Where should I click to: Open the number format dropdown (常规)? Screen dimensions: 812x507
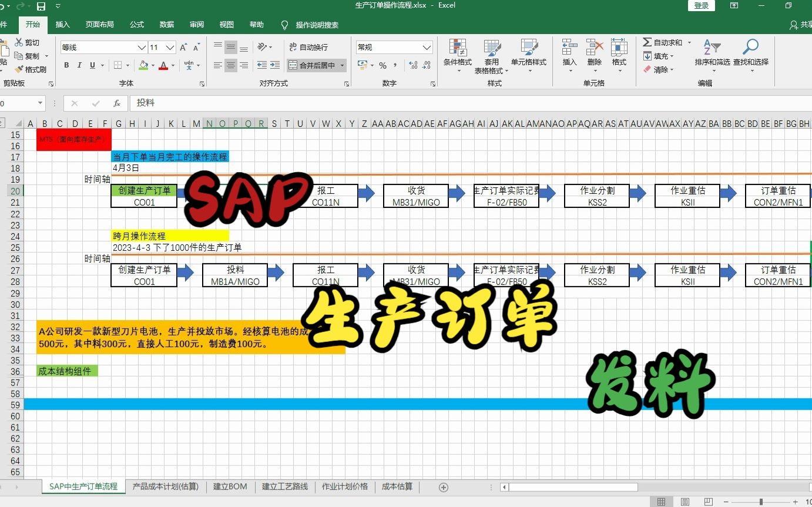coord(427,48)
